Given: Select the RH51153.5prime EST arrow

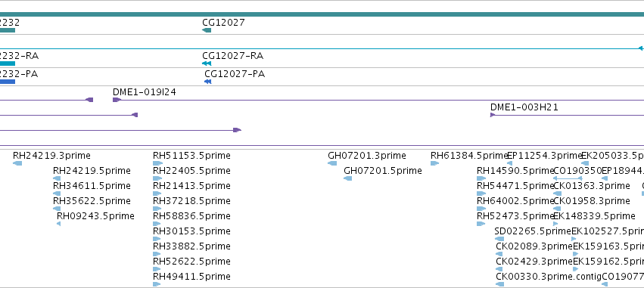Looking at the screenshot, I should pos(157,163).
